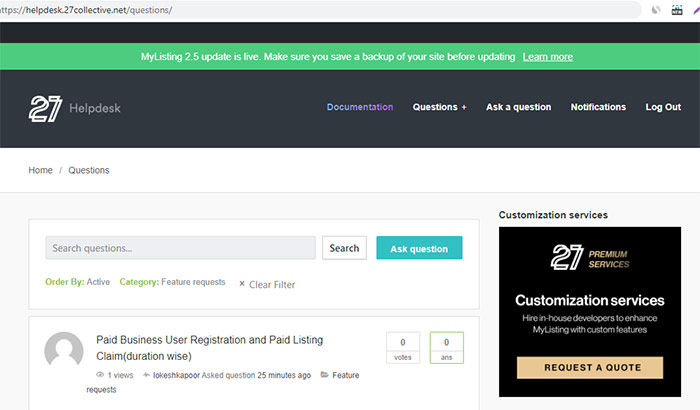Open the lokeshkapoor author link
The image size is (700, 410).
176,375
